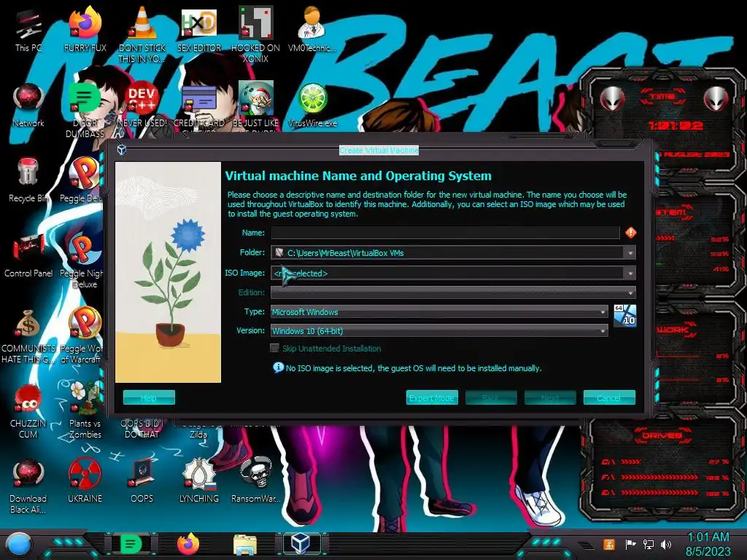Open the ISO Image dropdown arrow
Image resolution: width=747 pixels, height=560 pixels.
pyautogui.click(x=630, y=273)
